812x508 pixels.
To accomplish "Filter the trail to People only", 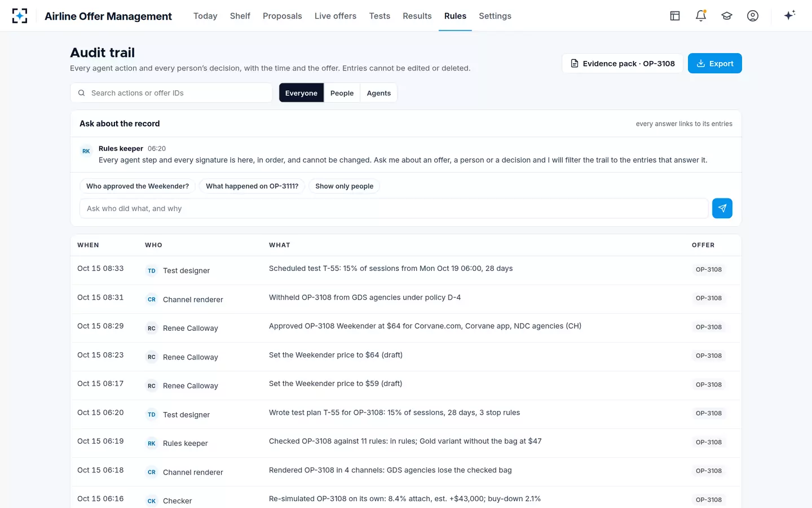I will pyautogui.click(x=342, y=93).
